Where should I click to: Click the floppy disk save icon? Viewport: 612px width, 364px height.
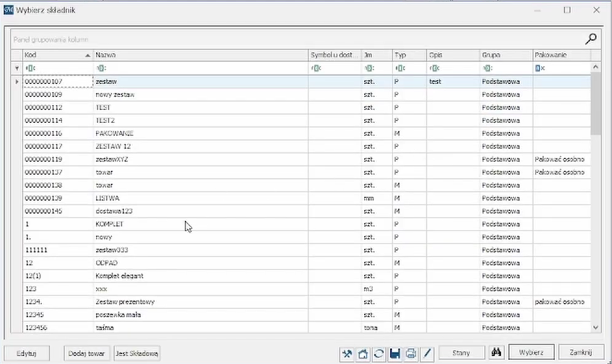pos(394,353)
